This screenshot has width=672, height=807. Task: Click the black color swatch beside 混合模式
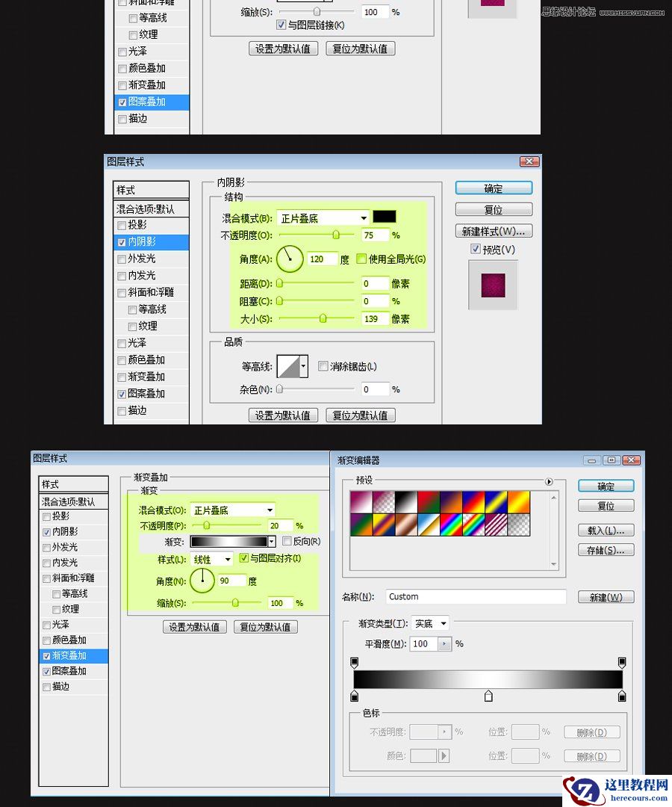pos(384,217)
